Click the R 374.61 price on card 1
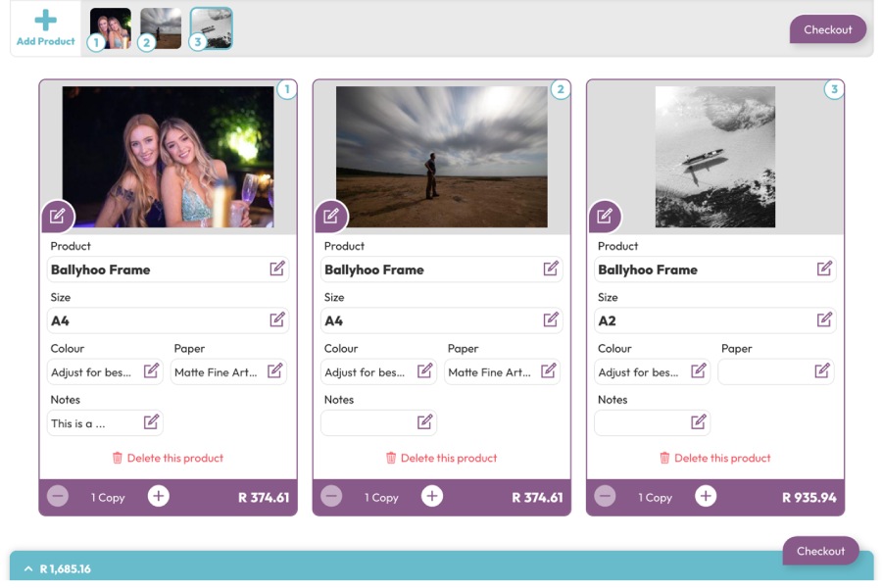The image size is (882, 588). pos(264,498)
